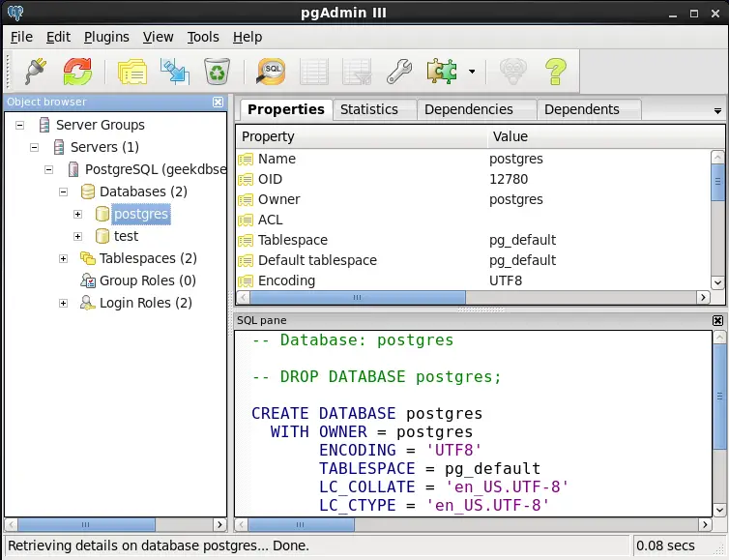Collapse the PostgreSQL server node
The image size is (729, 560).
[x=48, y=170]
